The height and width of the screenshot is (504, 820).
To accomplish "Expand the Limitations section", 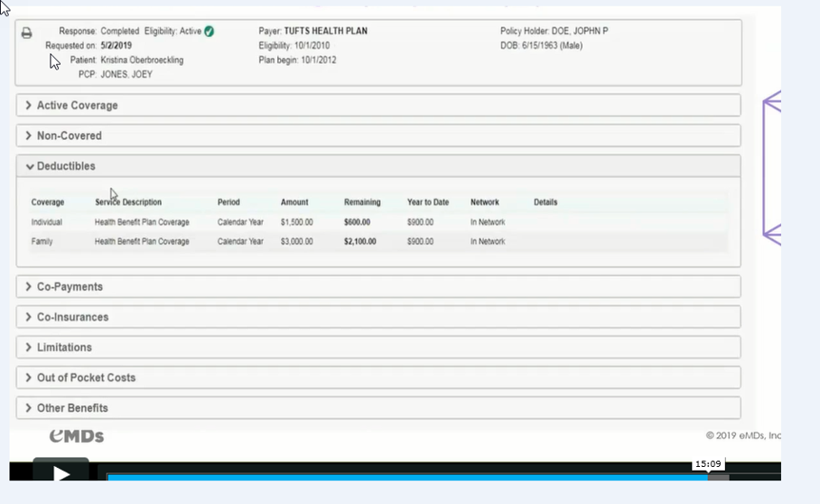I will [378, 348].
